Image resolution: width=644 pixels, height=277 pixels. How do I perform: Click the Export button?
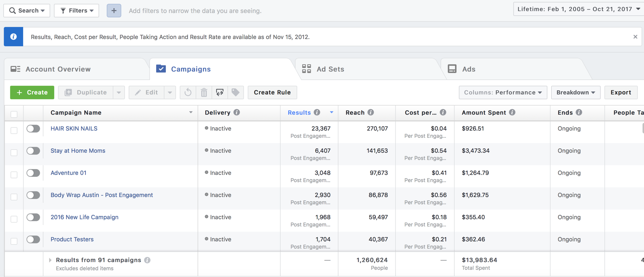coord(621,92)
